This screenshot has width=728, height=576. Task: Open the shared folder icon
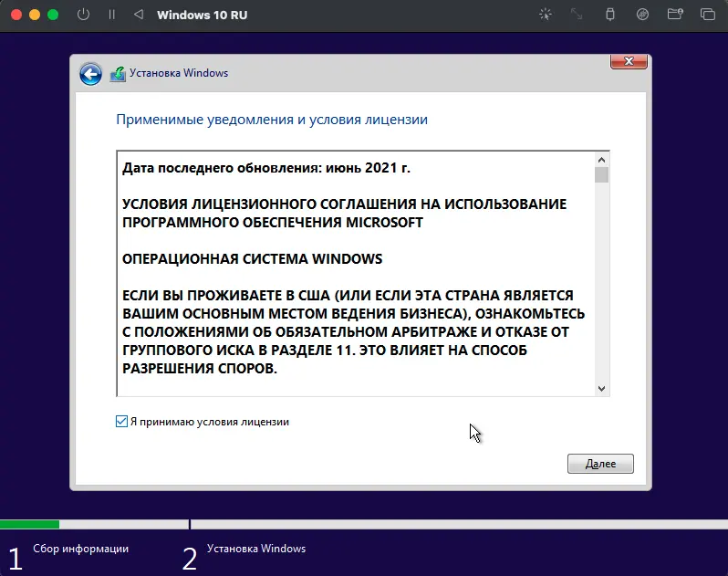point(675,15)
